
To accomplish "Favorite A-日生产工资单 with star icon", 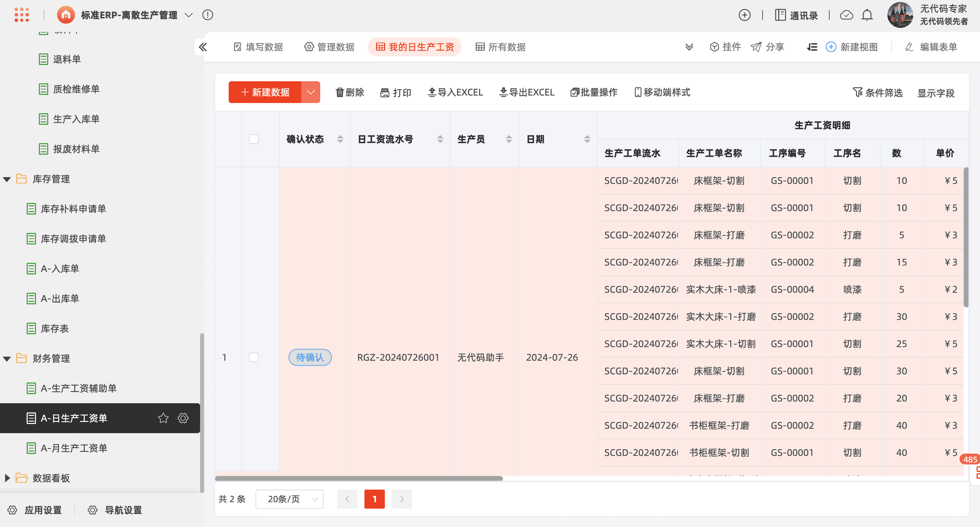I will pos(163,418).
